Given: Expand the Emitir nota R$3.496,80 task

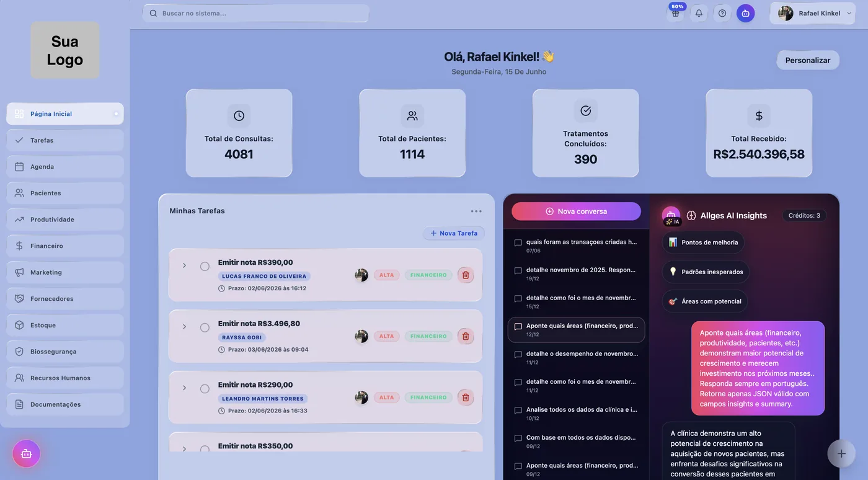Looking at the screenshot, I should [x=184, y=327].
